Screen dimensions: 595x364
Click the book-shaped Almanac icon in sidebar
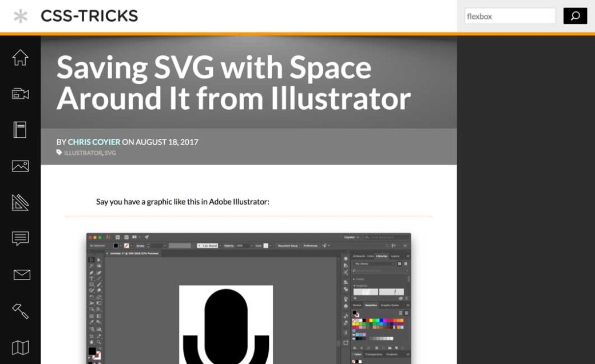pos(20,130)
